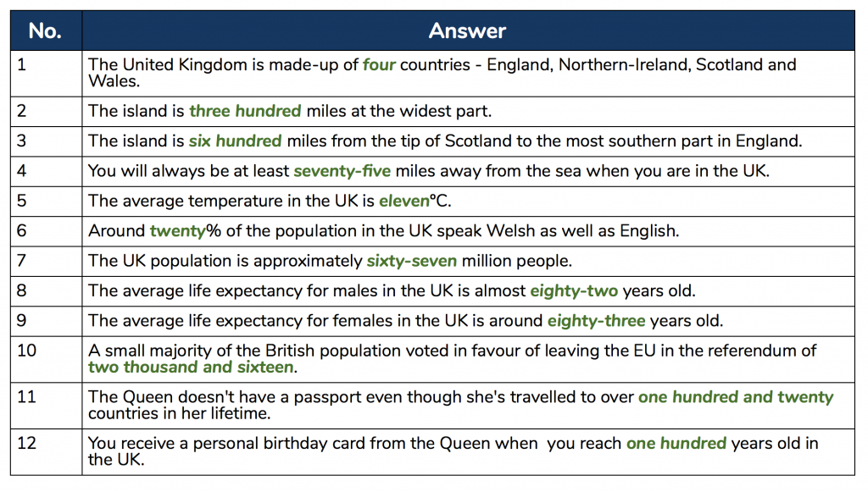Click the 'No.' column header
This screenshot has height=492, width=868.
[x=46, y=30]
